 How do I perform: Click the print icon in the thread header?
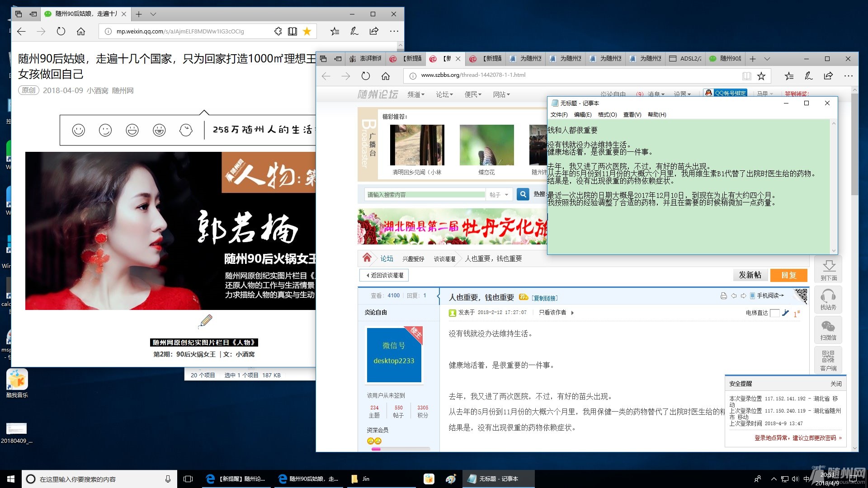[724, 296]
